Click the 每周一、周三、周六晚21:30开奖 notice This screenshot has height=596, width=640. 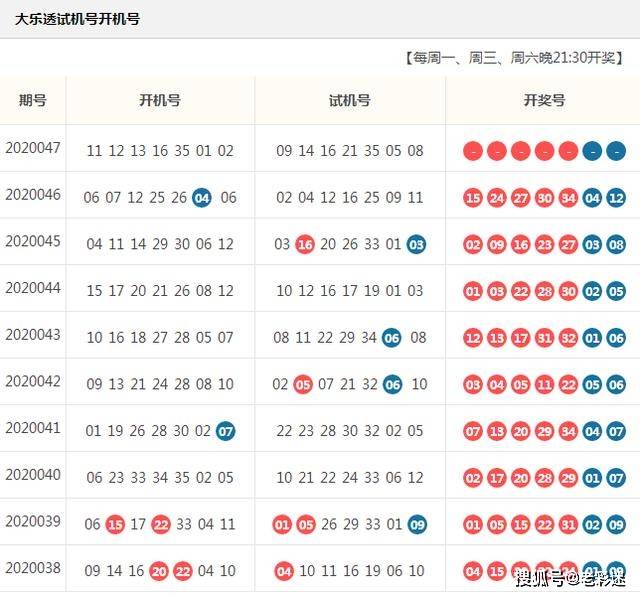(514, 58)
